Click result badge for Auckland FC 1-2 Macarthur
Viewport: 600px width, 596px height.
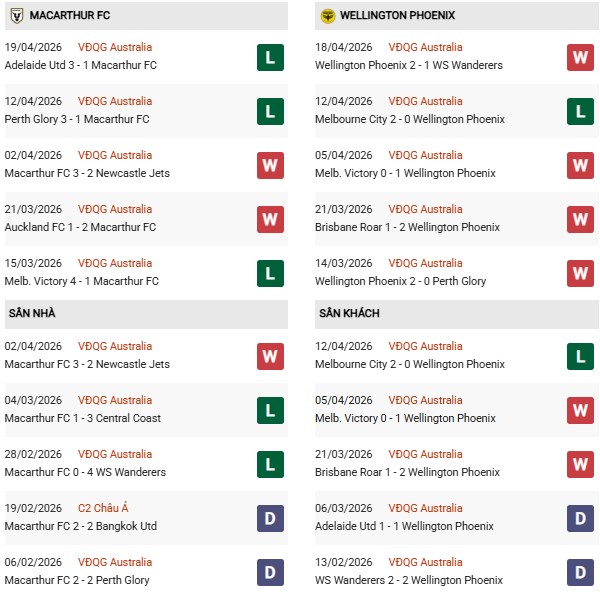(x=270, y=219)
